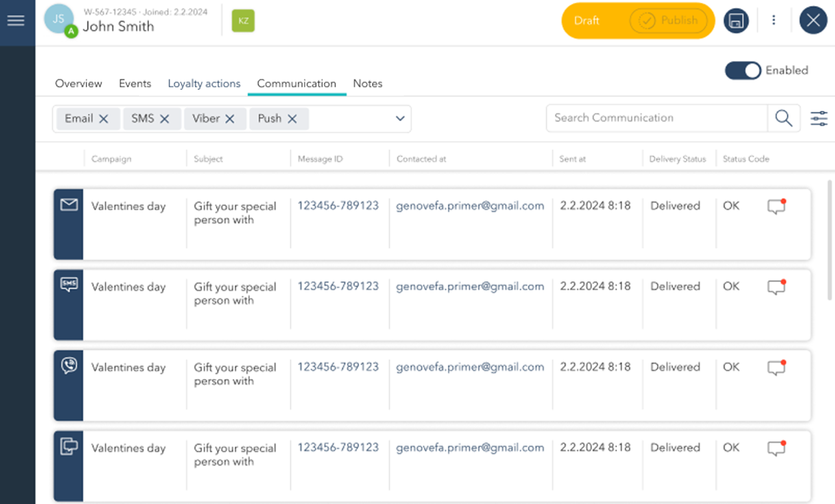Sort by the Delivery Status column header
The width and height of the screenshot is (835, 504).
click(677, 160)
